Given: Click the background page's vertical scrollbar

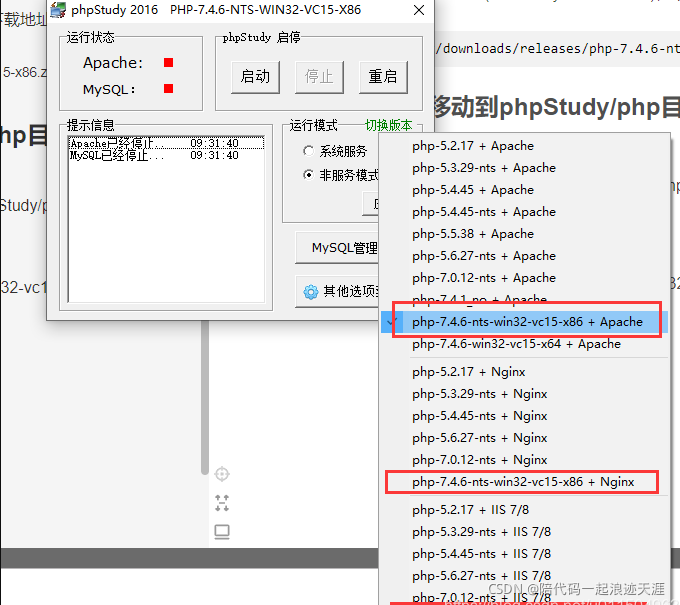Looking at the screenshot, I should coord(205,398).
